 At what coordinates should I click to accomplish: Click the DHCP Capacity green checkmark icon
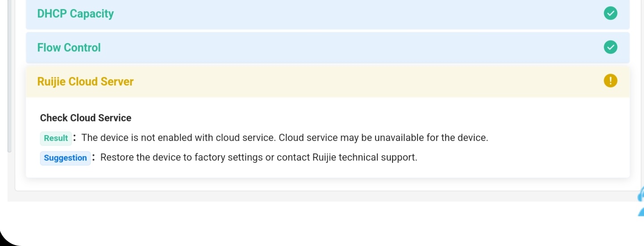point(610,13)
